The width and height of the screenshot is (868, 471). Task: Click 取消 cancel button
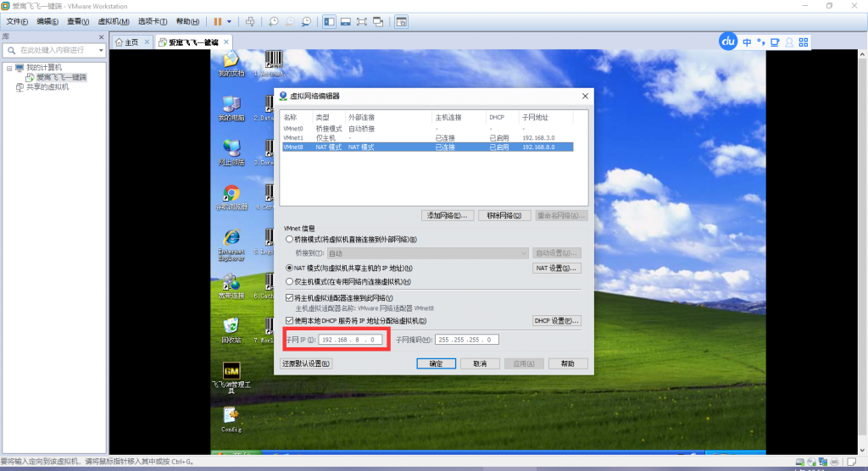[480, 363]
